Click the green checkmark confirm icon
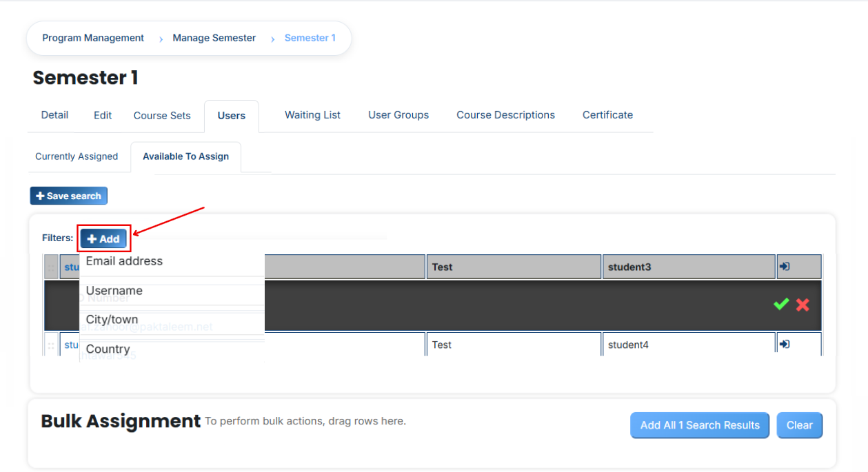The height and width of the screenshot is (472, 868). click(x=781, y=305)
